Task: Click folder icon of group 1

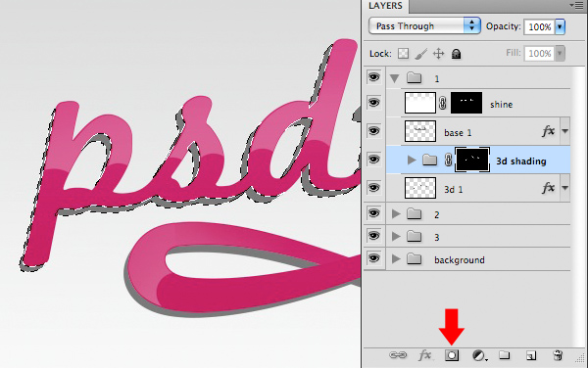Action: click(415, 78)
